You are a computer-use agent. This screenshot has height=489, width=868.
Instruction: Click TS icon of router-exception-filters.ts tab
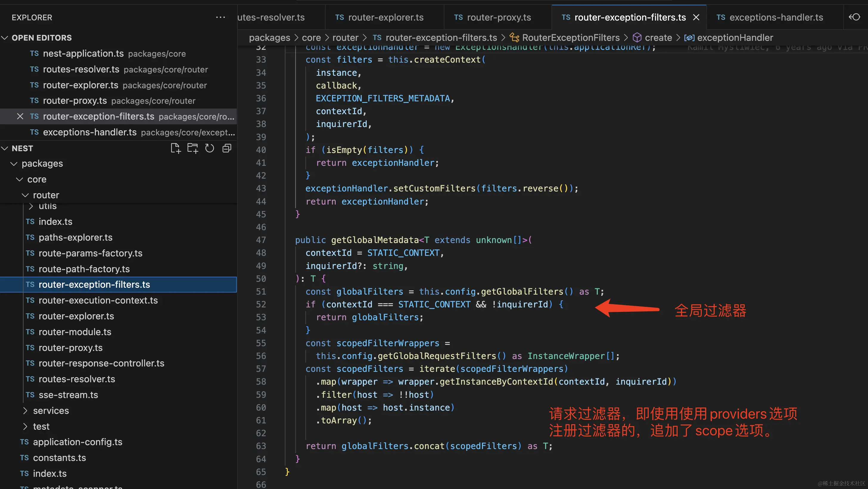pyautogui.click(x=566, y=17)
